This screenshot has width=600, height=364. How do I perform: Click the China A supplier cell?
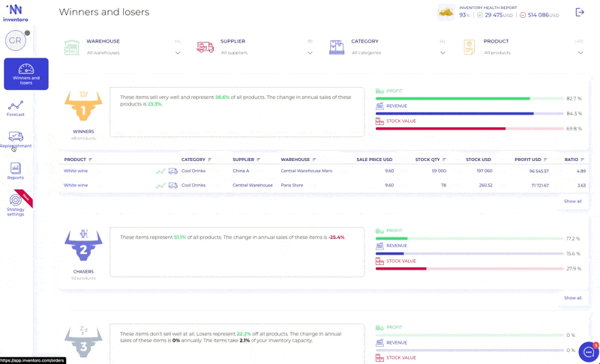(241, 171)
